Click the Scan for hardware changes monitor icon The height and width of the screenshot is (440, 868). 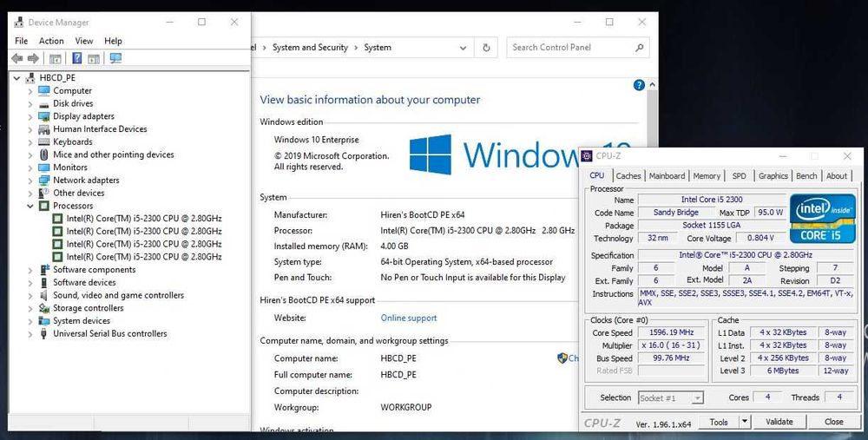(115, 58)
